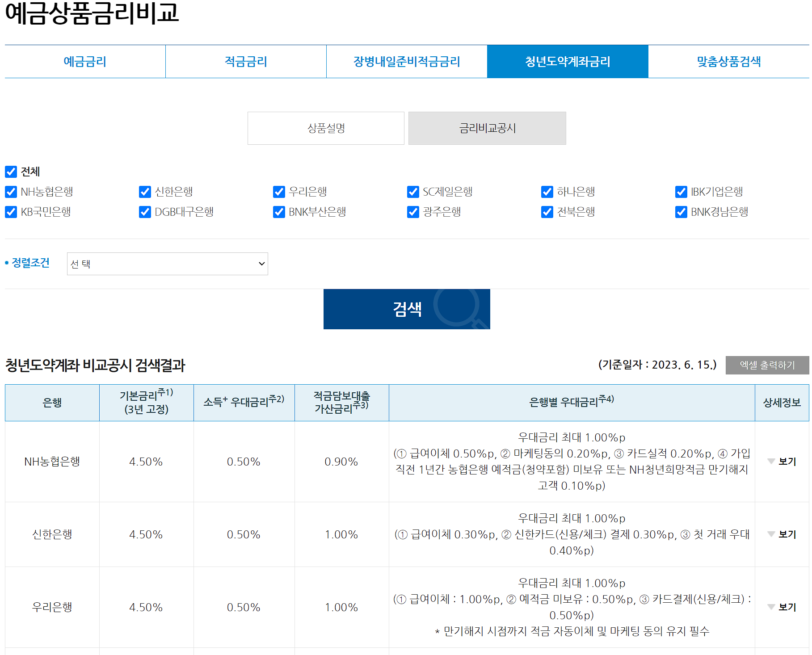
Task: Disable the BNK경남은행 checkbox
Action: coord(681,212)
